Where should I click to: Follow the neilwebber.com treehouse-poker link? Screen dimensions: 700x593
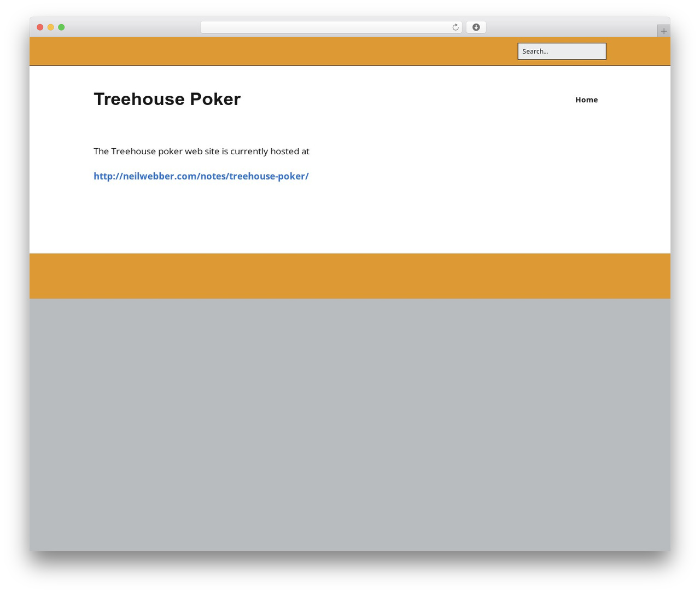point(201,176)
